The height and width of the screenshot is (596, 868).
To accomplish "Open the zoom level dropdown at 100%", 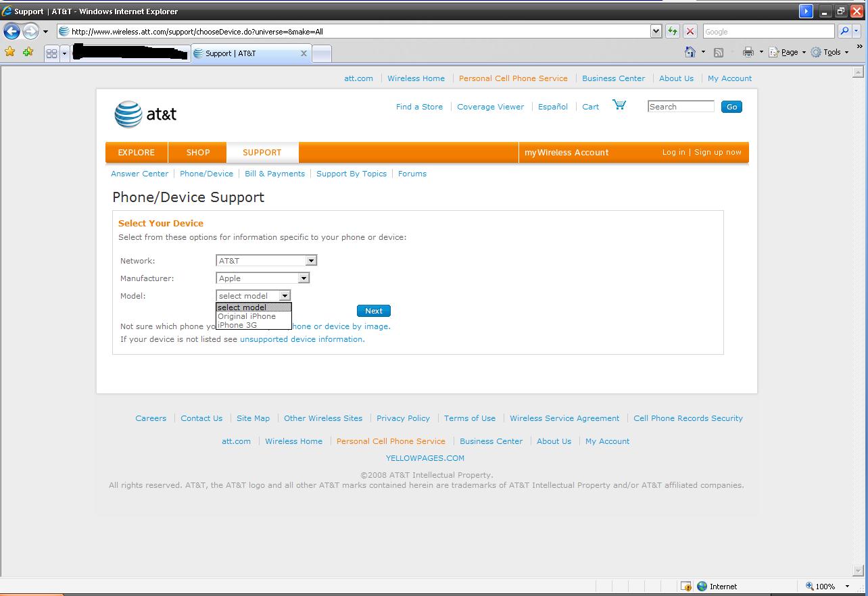I will [847, 587].
